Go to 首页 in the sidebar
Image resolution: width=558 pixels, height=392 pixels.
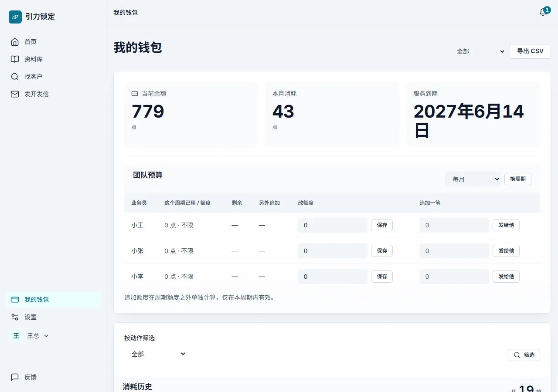[53, 42]
